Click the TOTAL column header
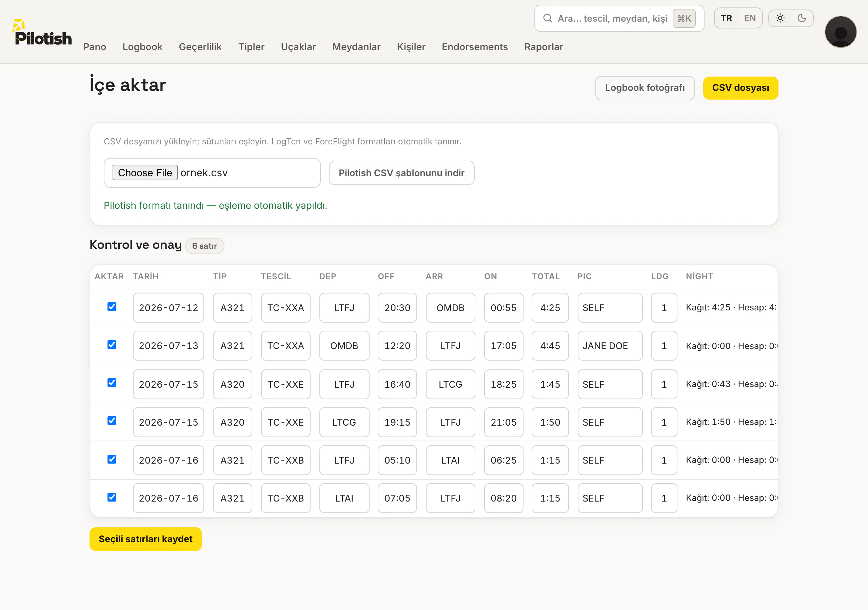868x610 pixels. (x=546, y=276)
